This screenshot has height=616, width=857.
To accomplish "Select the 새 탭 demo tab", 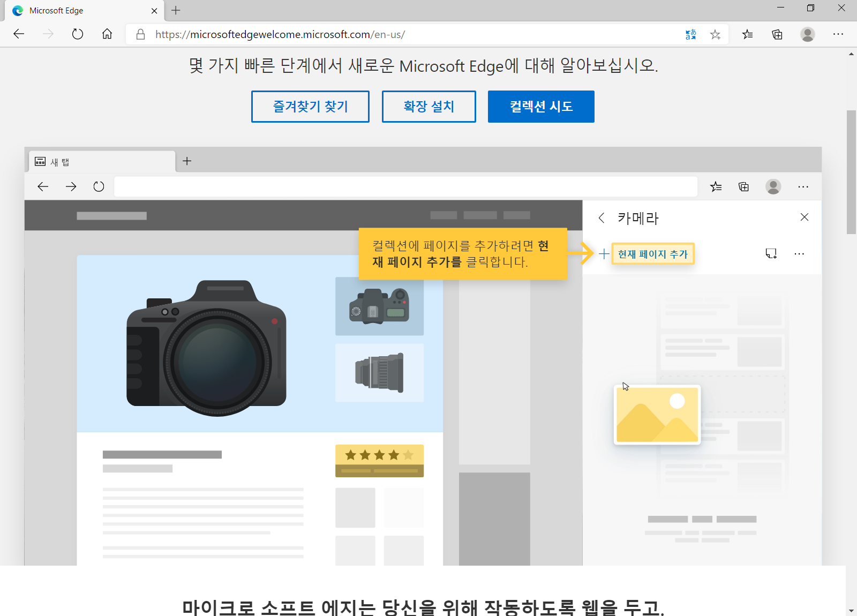I will pyautogui.click(x=102, y=162).
